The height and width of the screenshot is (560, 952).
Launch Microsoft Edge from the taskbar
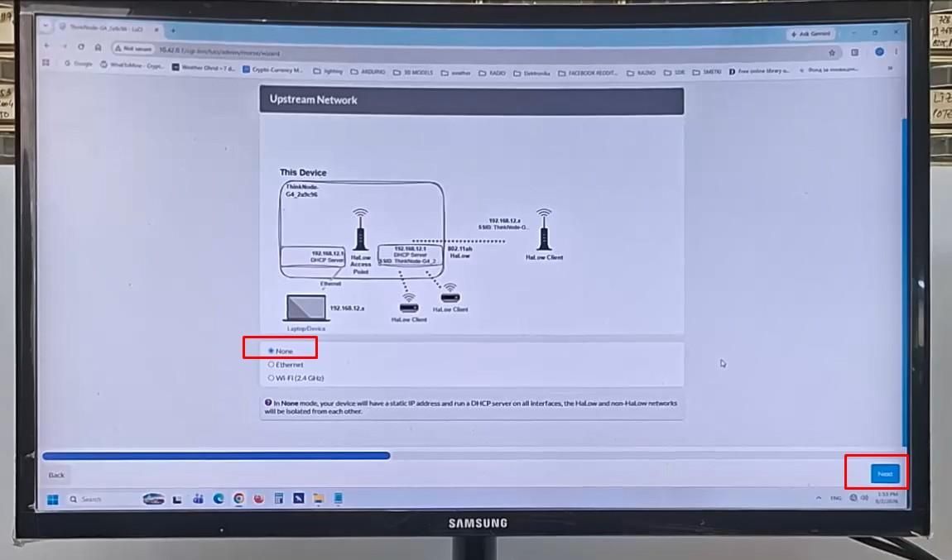pyautogui.click(x=219, y=498)
